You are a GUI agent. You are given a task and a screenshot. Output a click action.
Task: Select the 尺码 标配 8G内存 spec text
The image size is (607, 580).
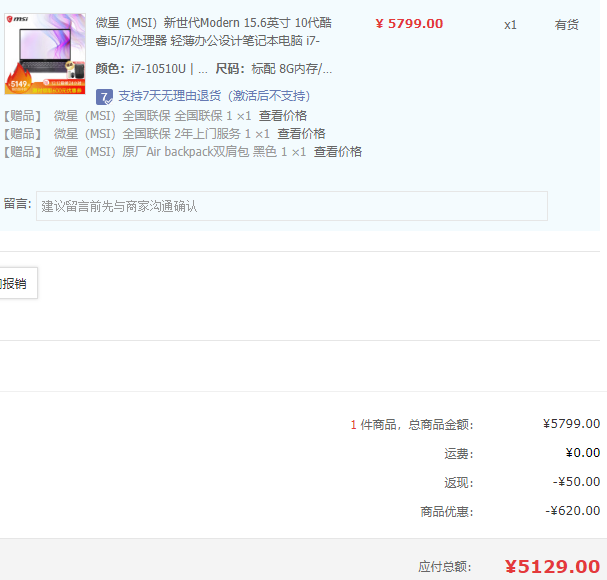[274, 69]
